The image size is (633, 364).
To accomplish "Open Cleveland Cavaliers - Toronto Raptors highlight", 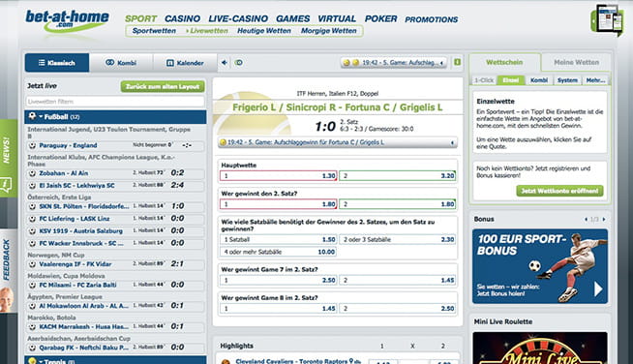I will tap(291, 361).
